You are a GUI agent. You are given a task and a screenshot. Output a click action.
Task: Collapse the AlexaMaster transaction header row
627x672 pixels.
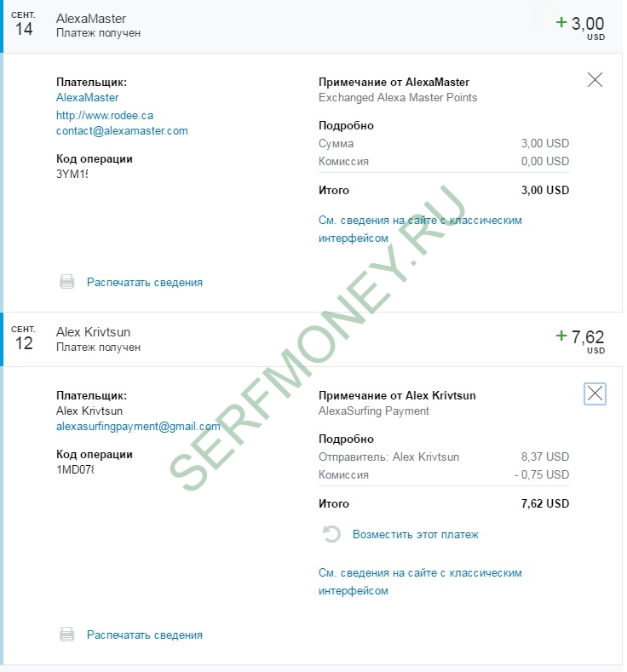pyautogui.click(x=298, y=26)
